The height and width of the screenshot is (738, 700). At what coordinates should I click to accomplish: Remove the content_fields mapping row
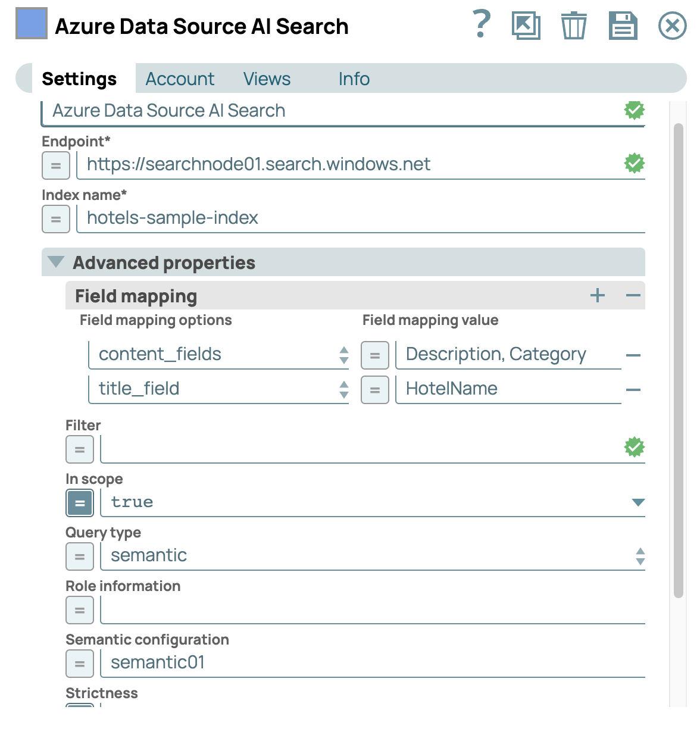[x=633, y=355]
